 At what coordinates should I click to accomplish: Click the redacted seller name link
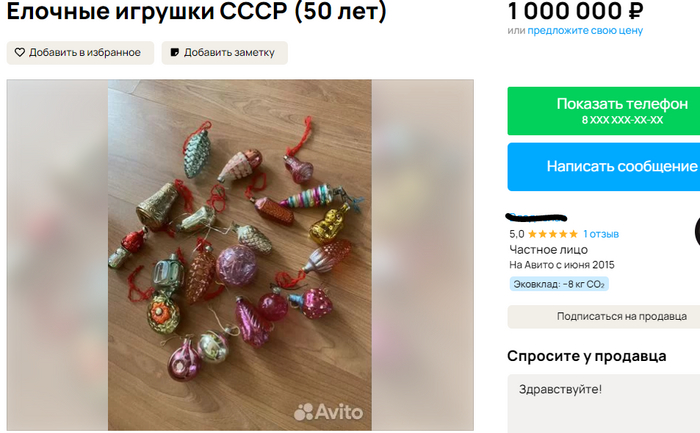pos(536,218)
